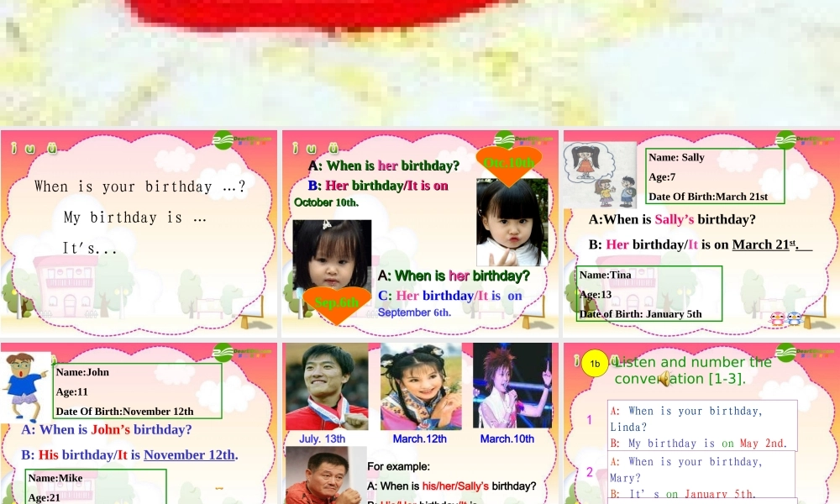Click 'Date of Birth: January 5th' line
840x504 pixels.
[640, 314]
